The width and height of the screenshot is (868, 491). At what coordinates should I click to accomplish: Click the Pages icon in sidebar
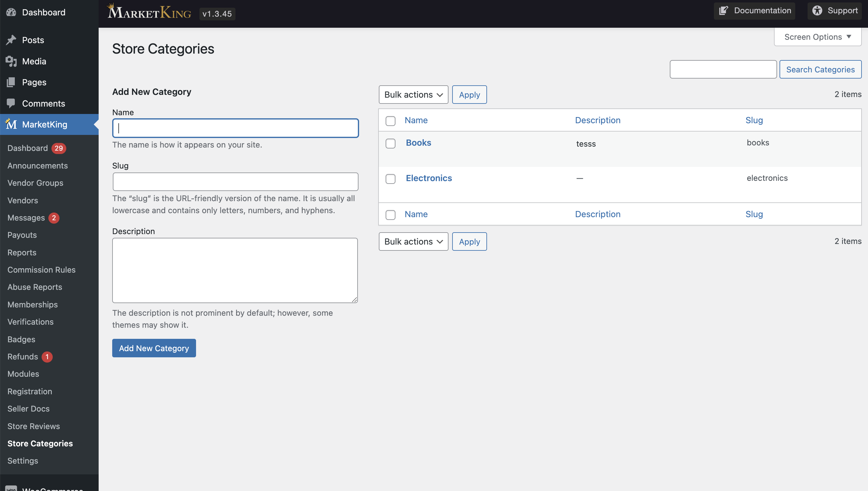coord(11,82)
